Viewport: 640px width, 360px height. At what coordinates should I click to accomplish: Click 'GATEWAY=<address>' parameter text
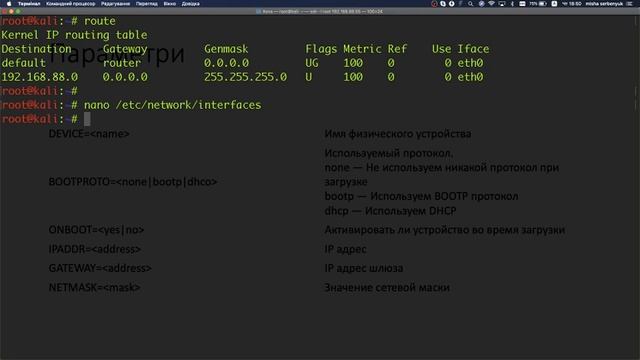click(100, 268)
